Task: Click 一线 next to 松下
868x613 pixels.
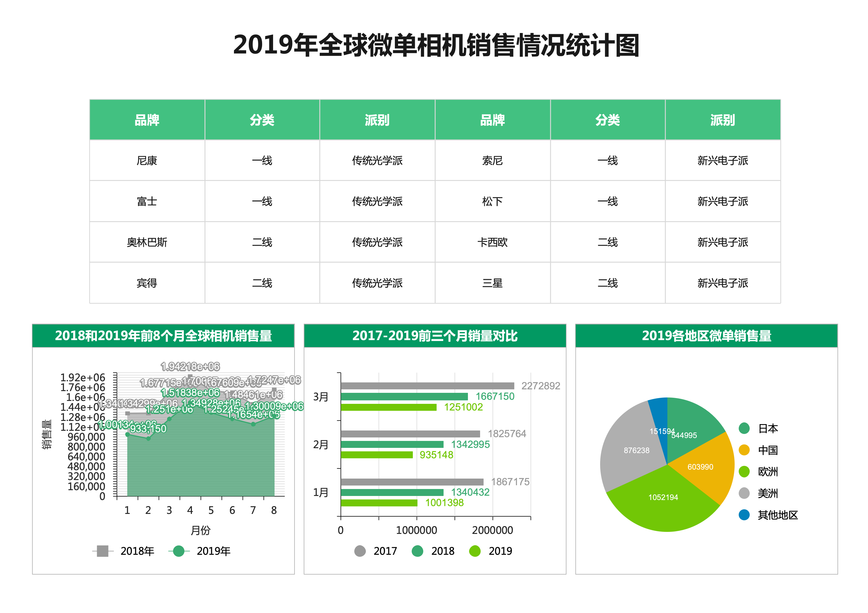Action: (x=608, y=201)
